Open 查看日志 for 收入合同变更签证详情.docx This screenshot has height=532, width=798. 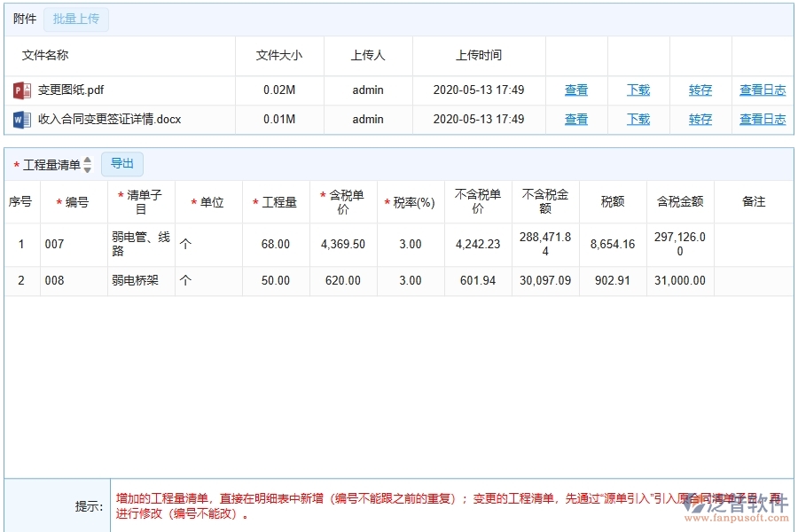tap(762, 119)
